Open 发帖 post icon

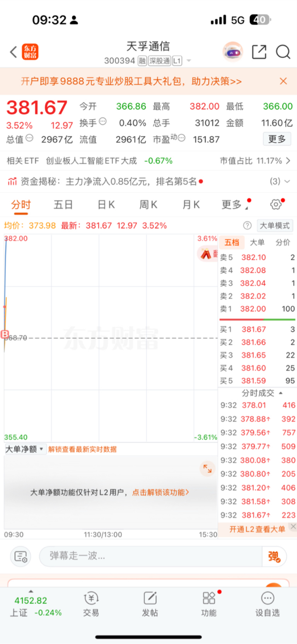pos(150,604)
